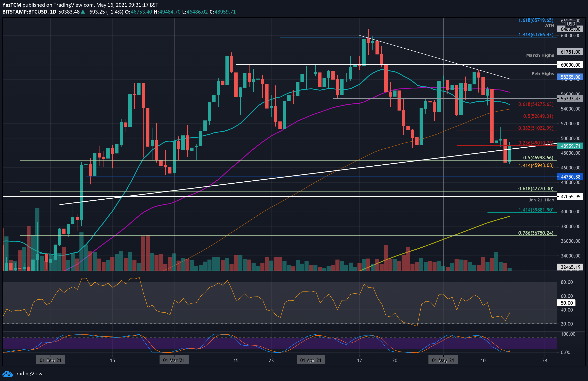Viewport: 588px width, 381px height.
Task: Click the 42055.95 price label
Action: point(570,197)
